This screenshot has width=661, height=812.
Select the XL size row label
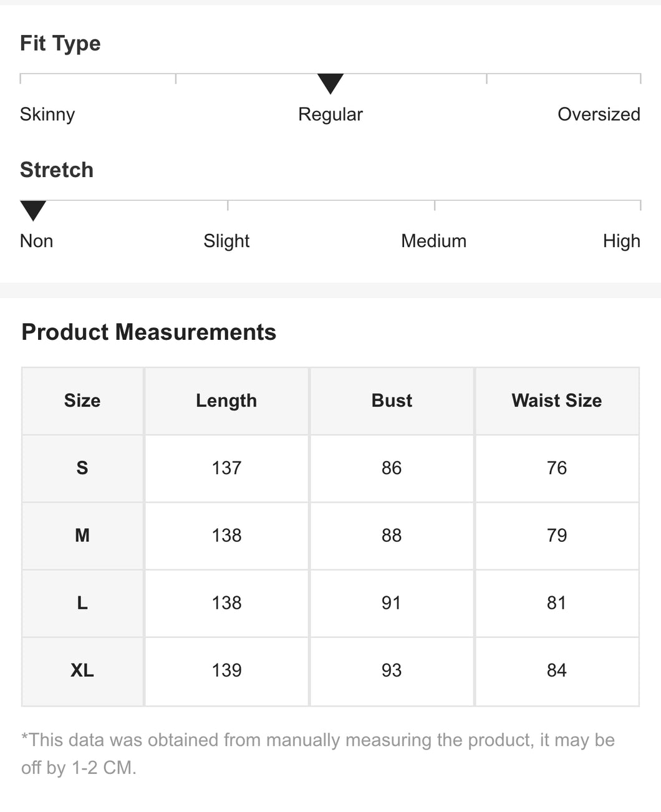82,670
